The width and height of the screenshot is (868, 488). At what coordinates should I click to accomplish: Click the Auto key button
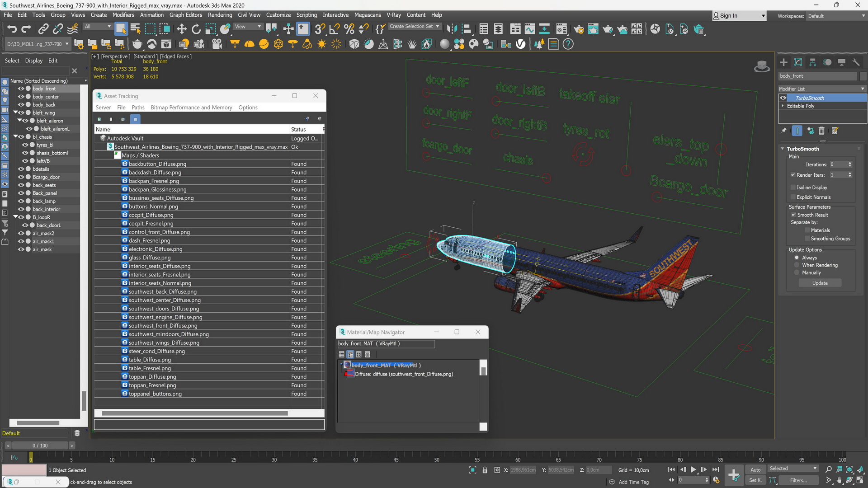[x=755, y=470]
